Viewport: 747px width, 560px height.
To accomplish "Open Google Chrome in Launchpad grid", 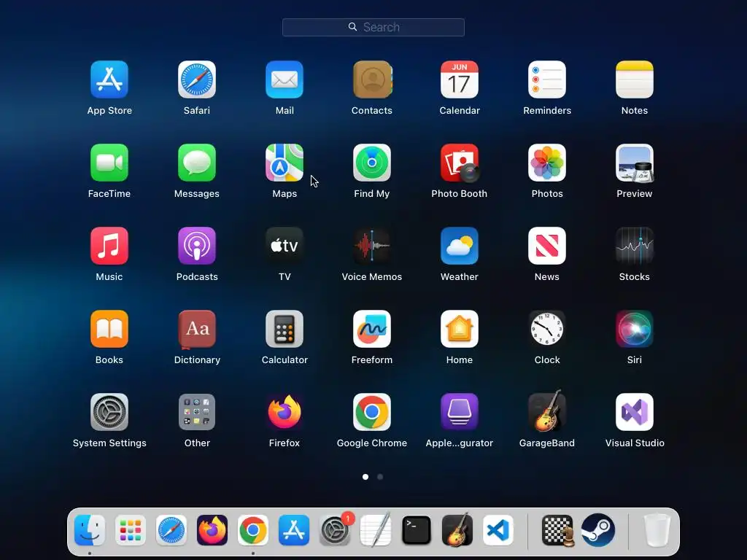I will pos(372,412).
